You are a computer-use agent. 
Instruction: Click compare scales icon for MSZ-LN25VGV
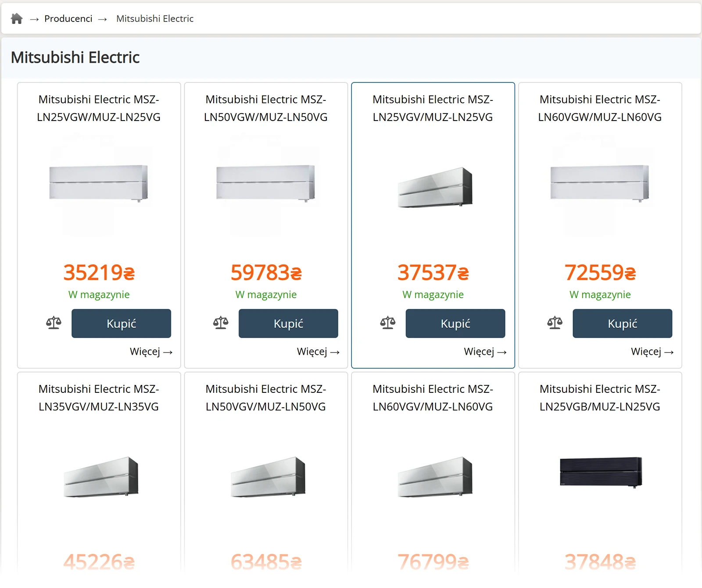pos(388,323)
